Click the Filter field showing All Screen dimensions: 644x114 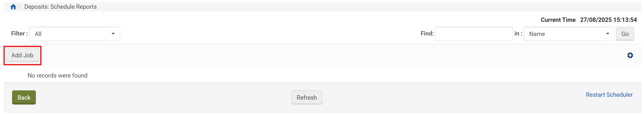coord(68,34)
